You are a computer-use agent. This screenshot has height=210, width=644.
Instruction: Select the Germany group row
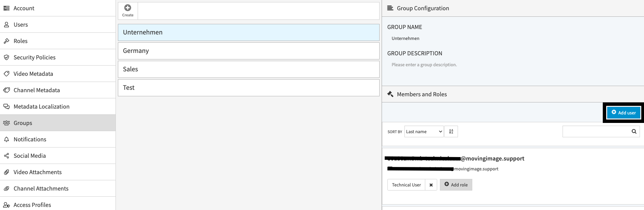249,51
